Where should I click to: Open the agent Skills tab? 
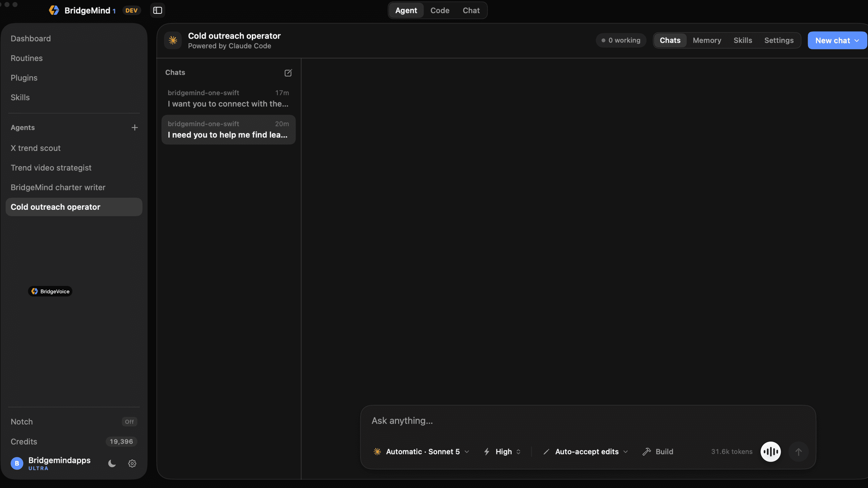click(x=743, y=40)
